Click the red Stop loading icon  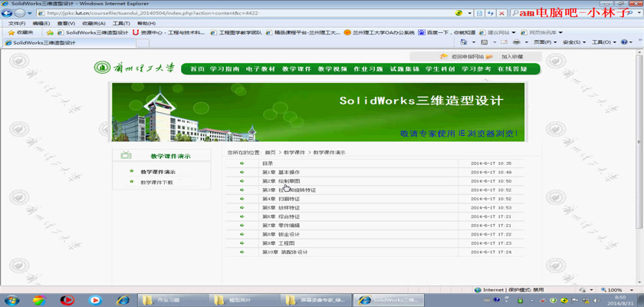pyautogui.click(x=501, y=13)
